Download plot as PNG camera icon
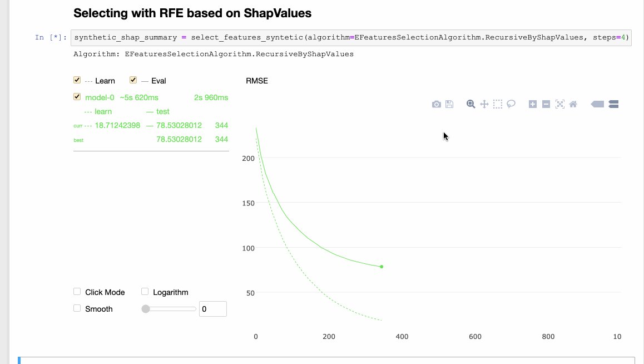This screenshot has width=644, height=364. point(436,104)
